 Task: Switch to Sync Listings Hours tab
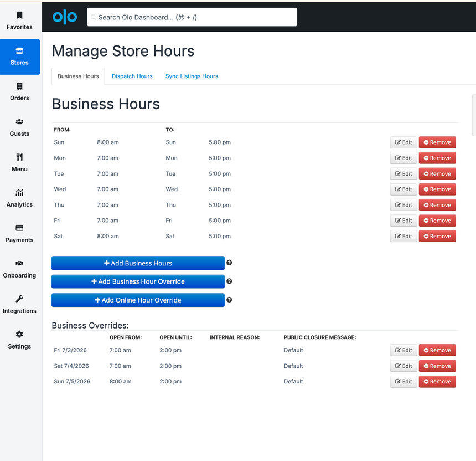(x=192, y=76)
